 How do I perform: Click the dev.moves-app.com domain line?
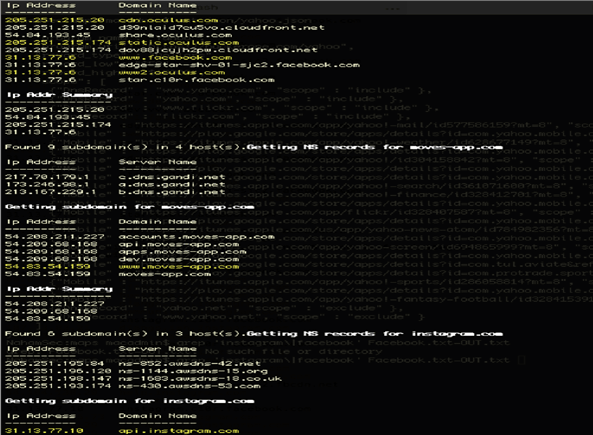[179, 259]
